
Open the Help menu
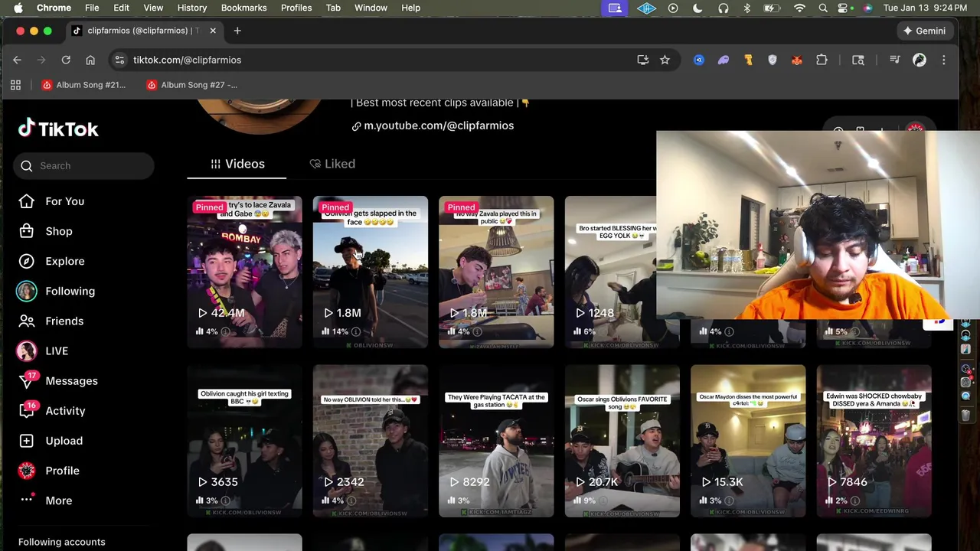(x=410, y=8)
